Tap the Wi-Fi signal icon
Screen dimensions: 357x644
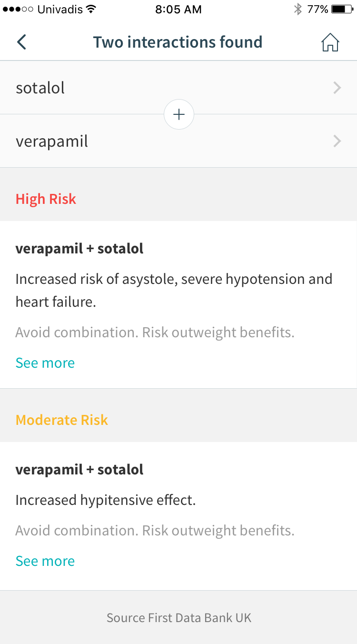(91, 9)
